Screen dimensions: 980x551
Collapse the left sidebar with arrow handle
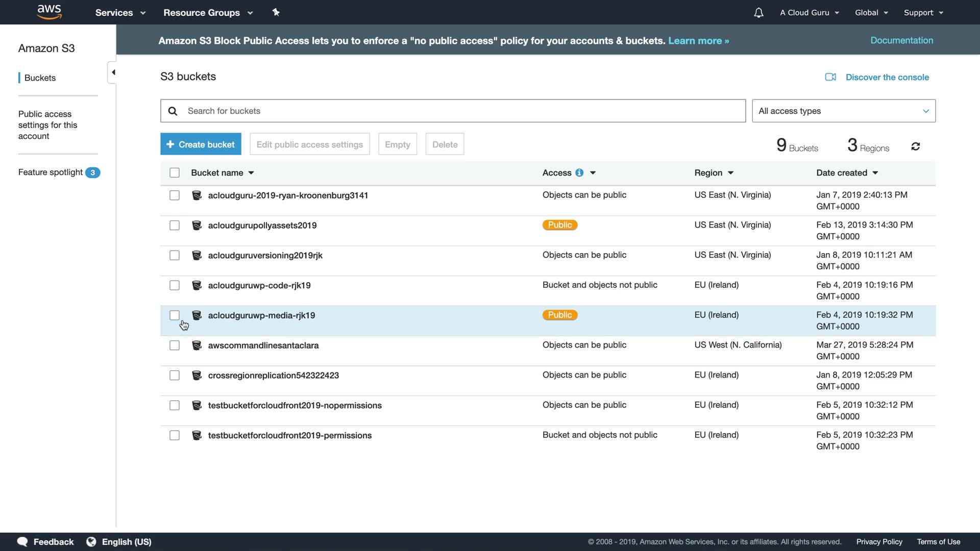113,72
